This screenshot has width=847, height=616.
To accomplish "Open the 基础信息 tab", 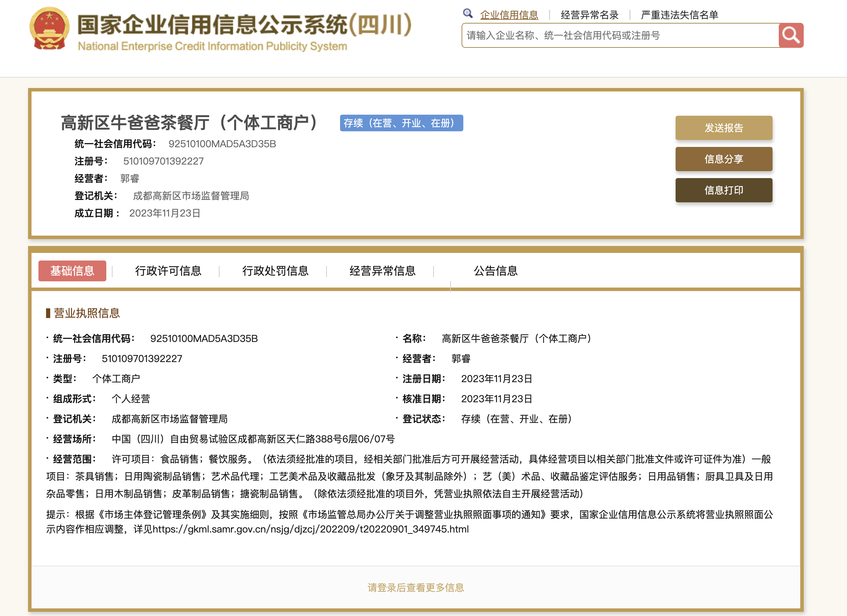I will [x=72, y=271].
